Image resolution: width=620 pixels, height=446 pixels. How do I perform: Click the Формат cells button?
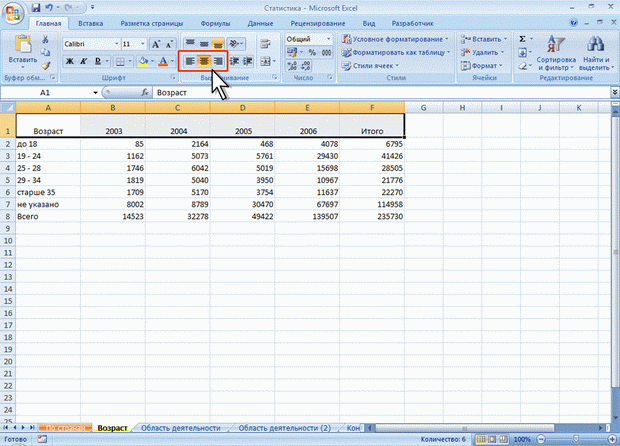coord(481,66)
